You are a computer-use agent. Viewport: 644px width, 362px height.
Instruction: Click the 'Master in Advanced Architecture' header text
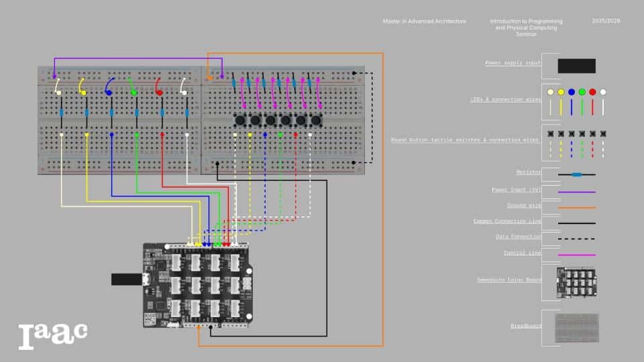point(424,21)
